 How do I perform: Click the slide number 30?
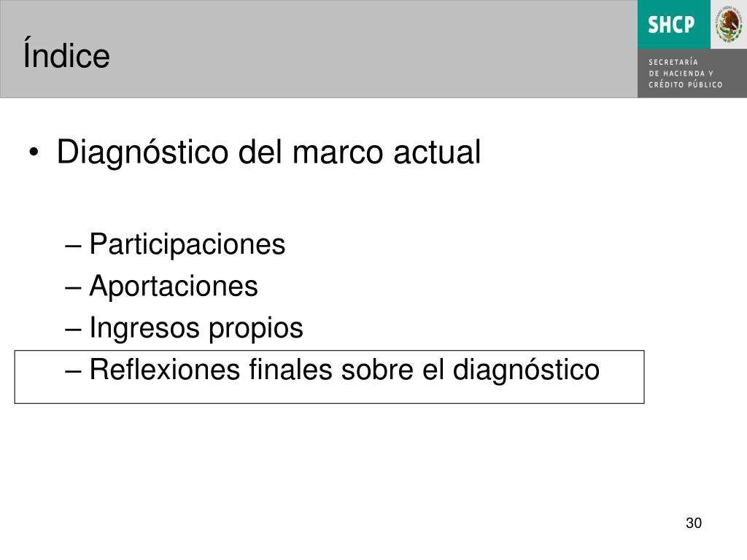[x=694, y=523]
